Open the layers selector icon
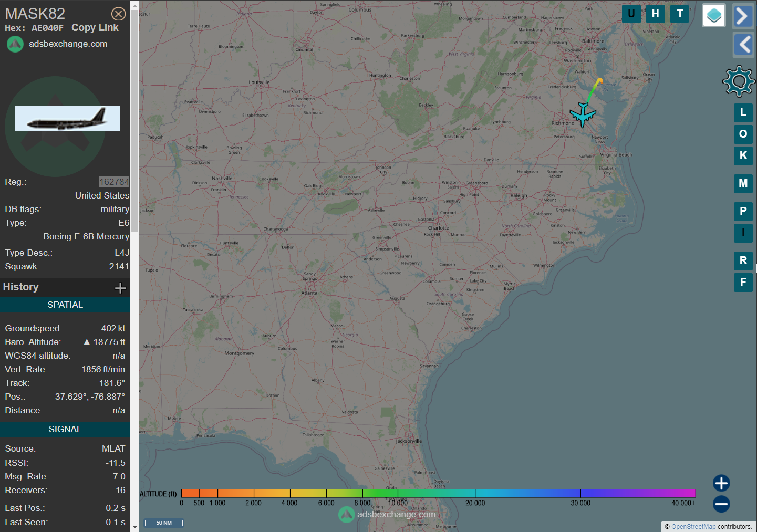 (713, 15)
